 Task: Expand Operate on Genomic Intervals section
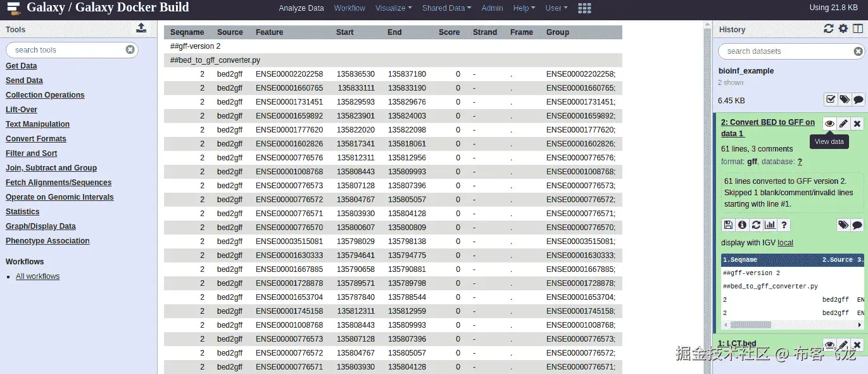pyautogui.click(x=60, y=197)
